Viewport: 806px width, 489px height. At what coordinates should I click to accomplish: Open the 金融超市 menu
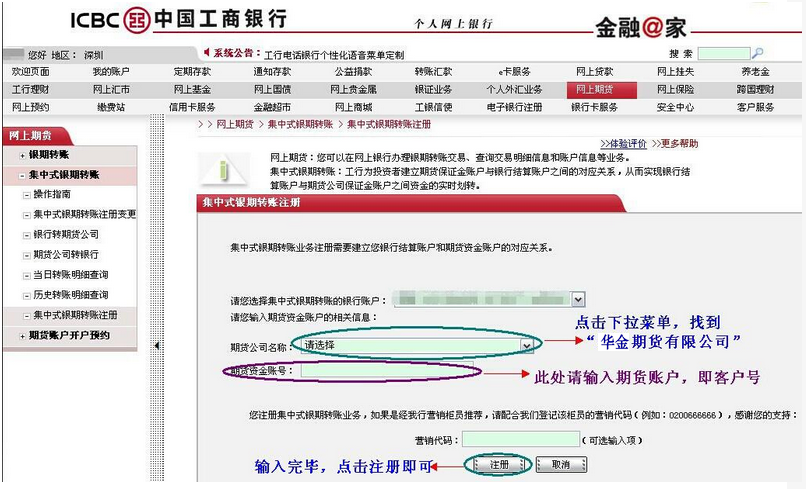click(x=272, y=107)
